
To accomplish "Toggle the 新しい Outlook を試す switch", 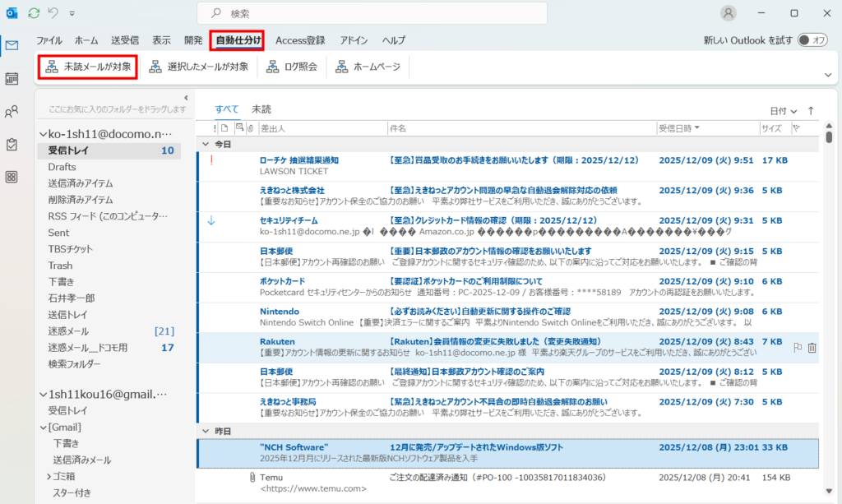I will [812, 40].
